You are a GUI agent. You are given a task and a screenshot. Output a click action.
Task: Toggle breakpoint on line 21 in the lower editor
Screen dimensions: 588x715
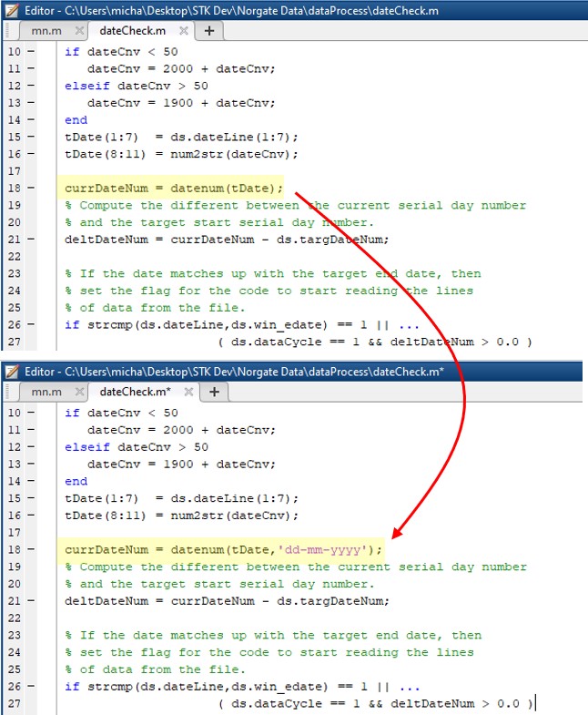click(x=30, y=601)
